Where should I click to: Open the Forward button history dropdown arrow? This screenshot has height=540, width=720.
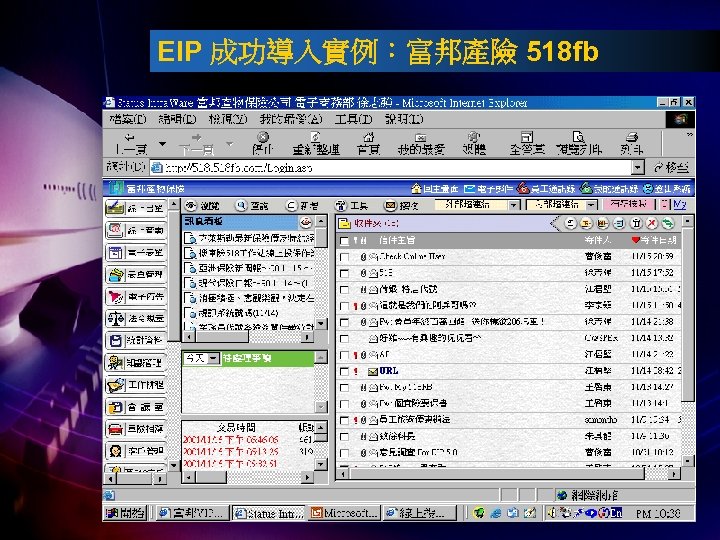pos(229,144)
